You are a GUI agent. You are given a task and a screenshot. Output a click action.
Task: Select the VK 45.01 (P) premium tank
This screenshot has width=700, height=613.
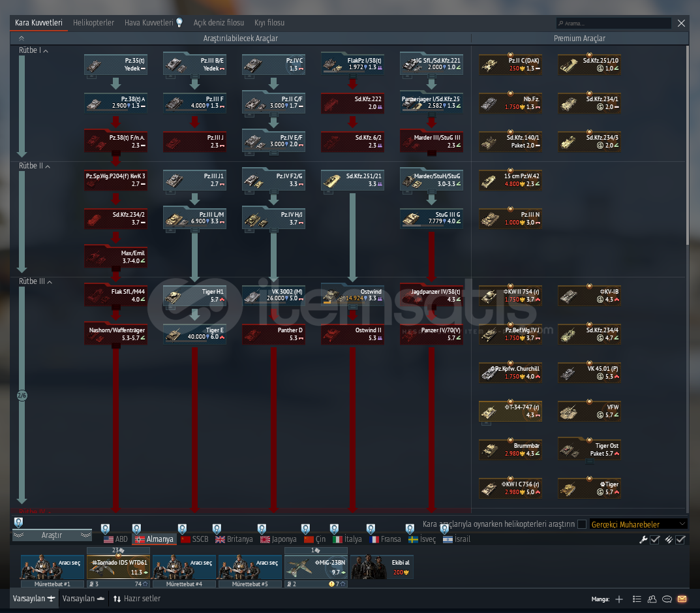pyautogui.click(x=589, y=373)
